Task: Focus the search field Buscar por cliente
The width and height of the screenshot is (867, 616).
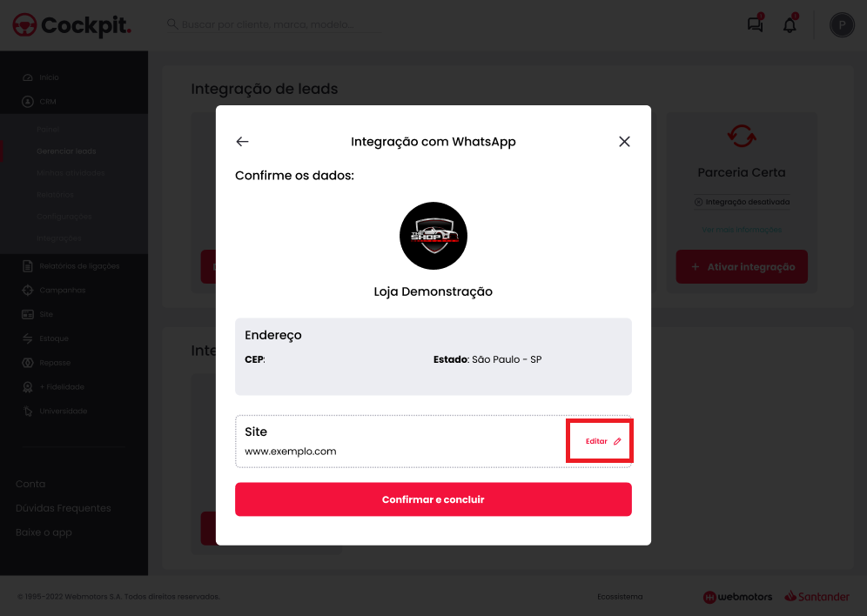Action: (x=273, y=24)
